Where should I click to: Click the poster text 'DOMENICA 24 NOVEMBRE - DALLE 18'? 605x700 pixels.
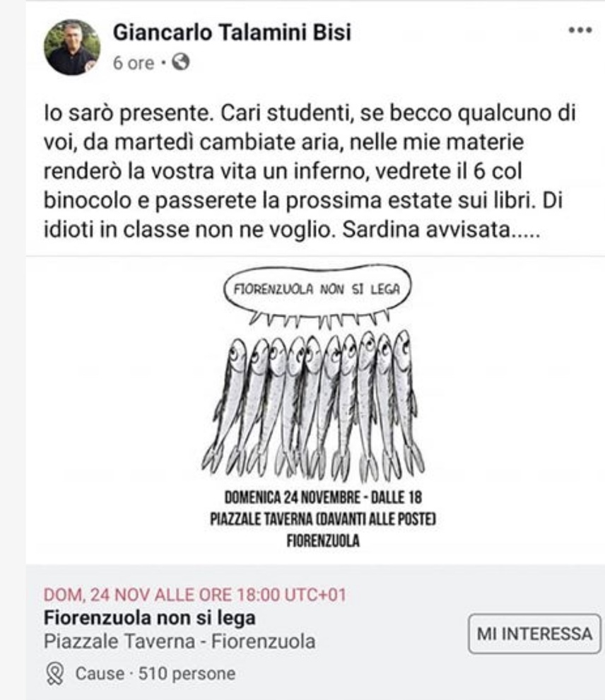pos(323,497)
